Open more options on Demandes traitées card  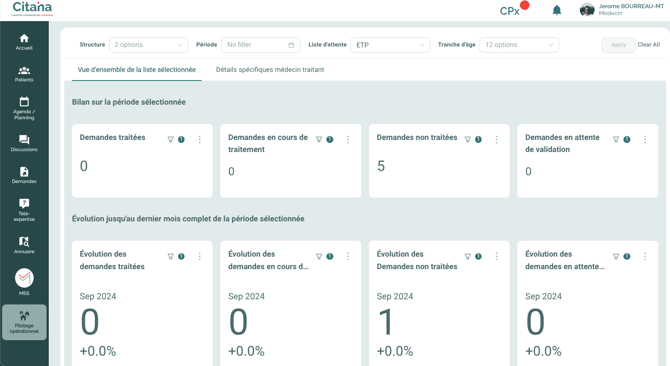(x=200, y=139)
